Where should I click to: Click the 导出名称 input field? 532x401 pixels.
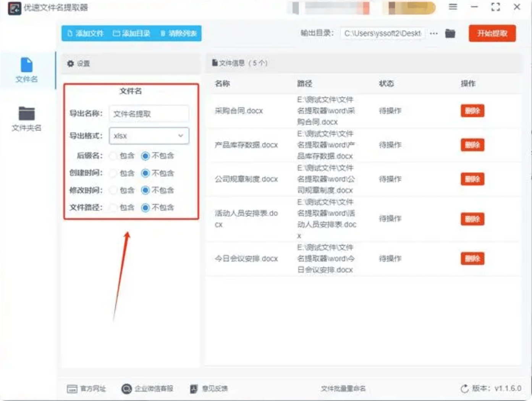(149, 114)
